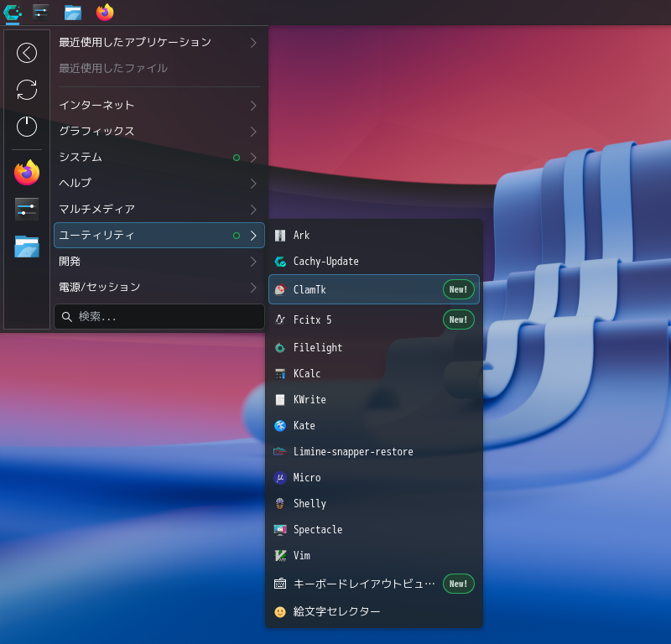Open Kate by its label
Image resolution: width=671 pixels, height=644 pixels.
(x=304, y=426)
